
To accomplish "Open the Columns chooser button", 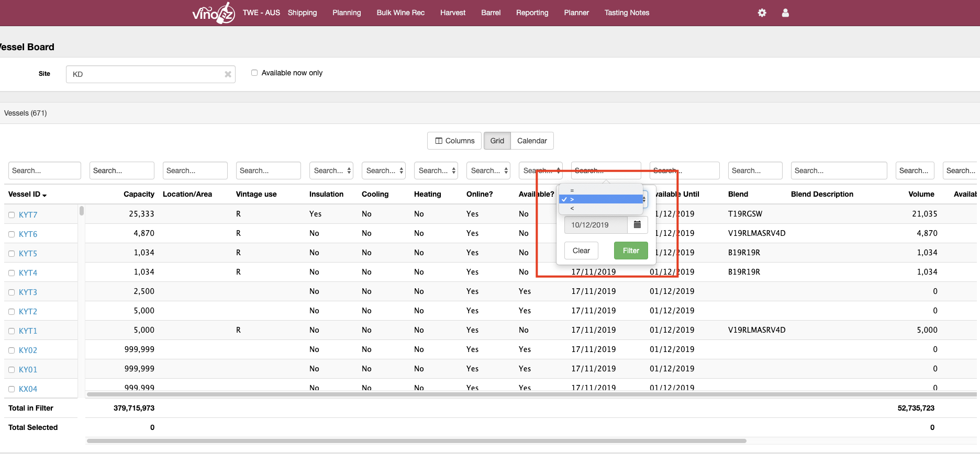I will tap(454, 141).
